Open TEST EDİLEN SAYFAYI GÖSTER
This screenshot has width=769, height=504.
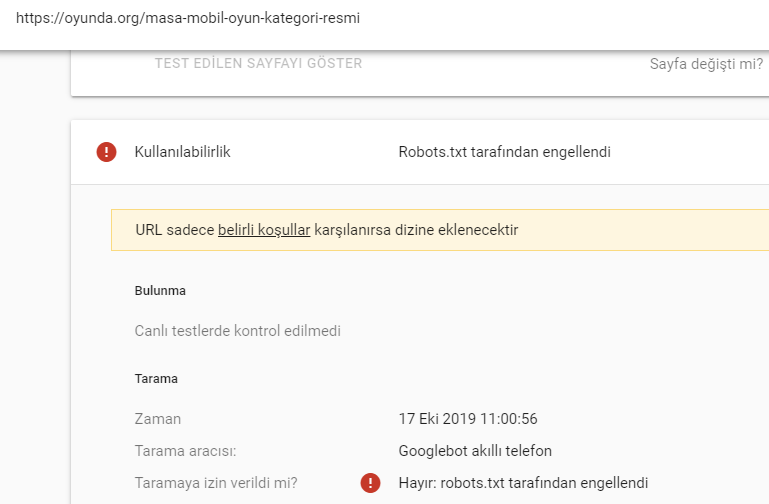pos(258,63)
